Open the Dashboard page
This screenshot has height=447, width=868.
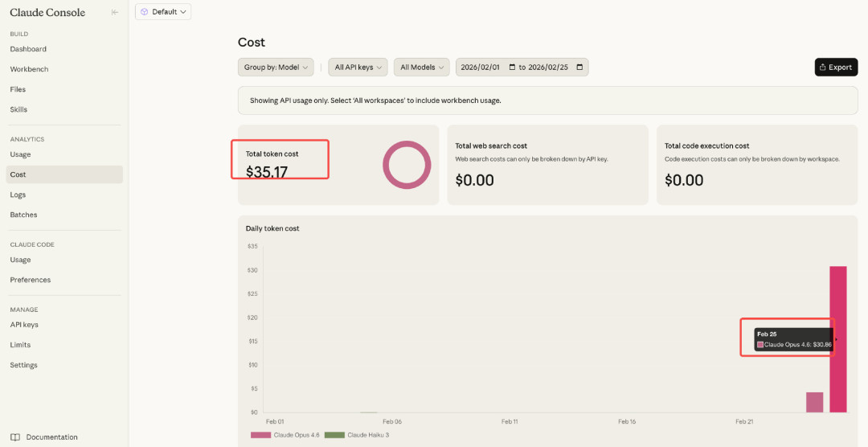[28, 49]
